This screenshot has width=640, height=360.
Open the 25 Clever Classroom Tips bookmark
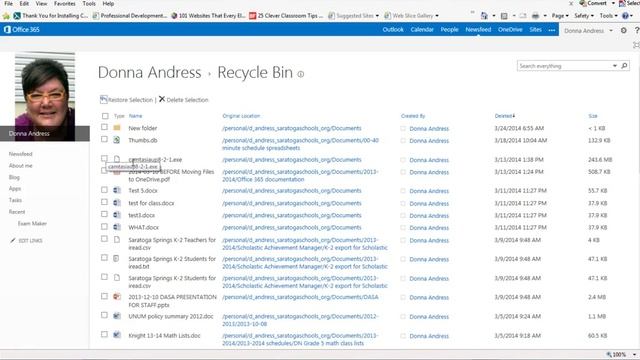point(287,16)
